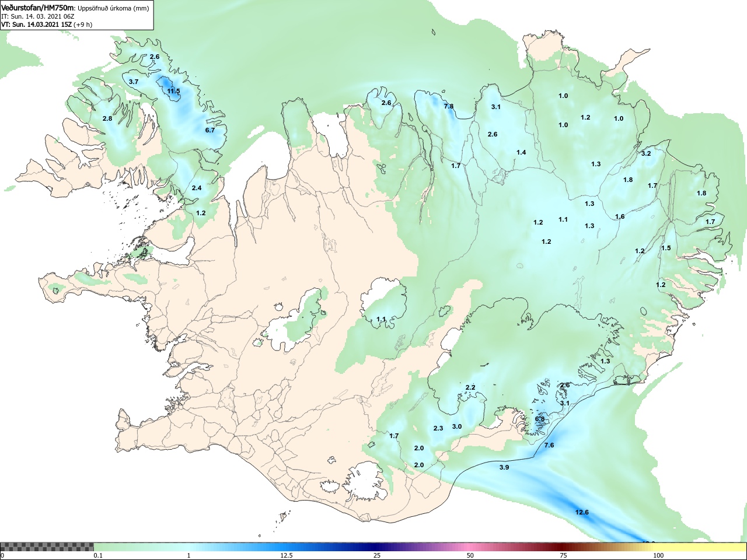Click the 2.4 precipitation value
This screenshot has height=560, width=747.
197,188
